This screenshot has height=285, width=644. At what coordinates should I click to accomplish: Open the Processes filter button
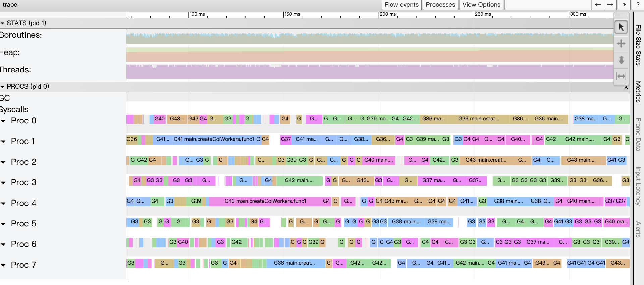(x=440, y=5)
